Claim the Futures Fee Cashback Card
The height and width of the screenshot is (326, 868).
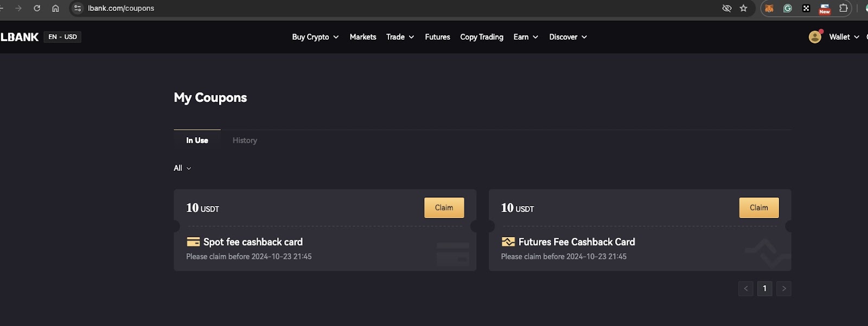(758, 208)
